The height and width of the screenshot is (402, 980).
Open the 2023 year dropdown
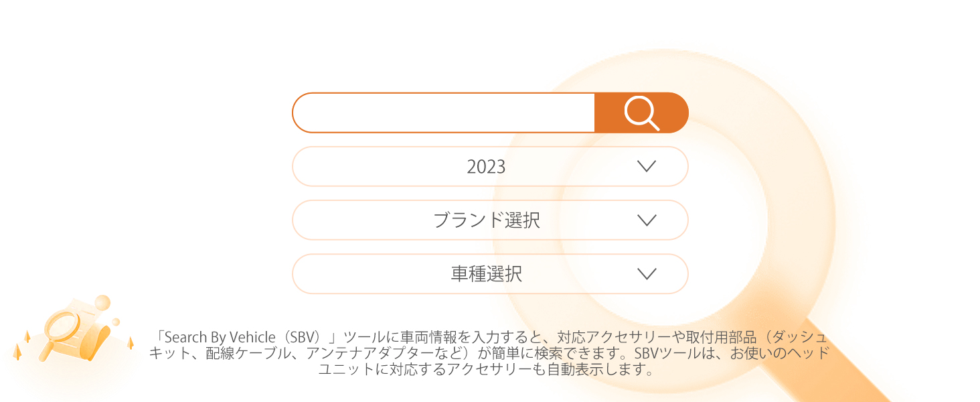tap(490, 166)
